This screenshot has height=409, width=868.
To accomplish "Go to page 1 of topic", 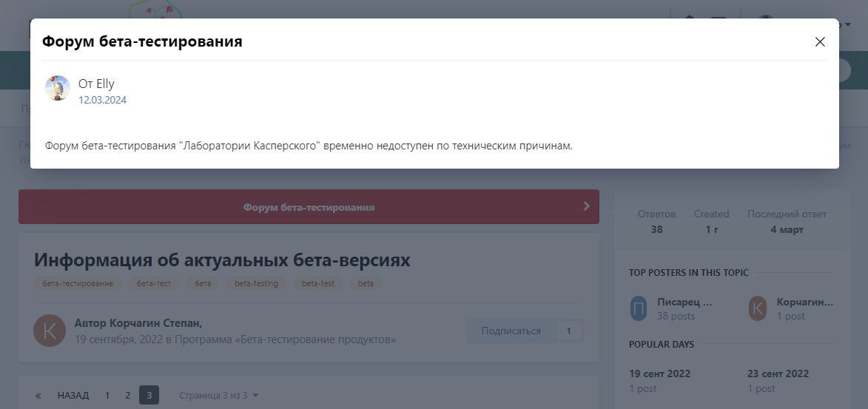I will pyautogui.click(x=107, y=396).
